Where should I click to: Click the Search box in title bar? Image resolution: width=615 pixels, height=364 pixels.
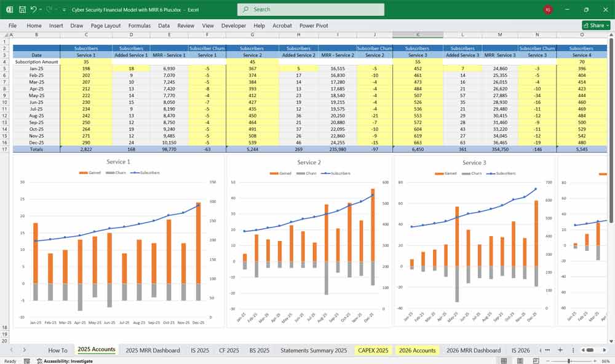tap(311, 9)
